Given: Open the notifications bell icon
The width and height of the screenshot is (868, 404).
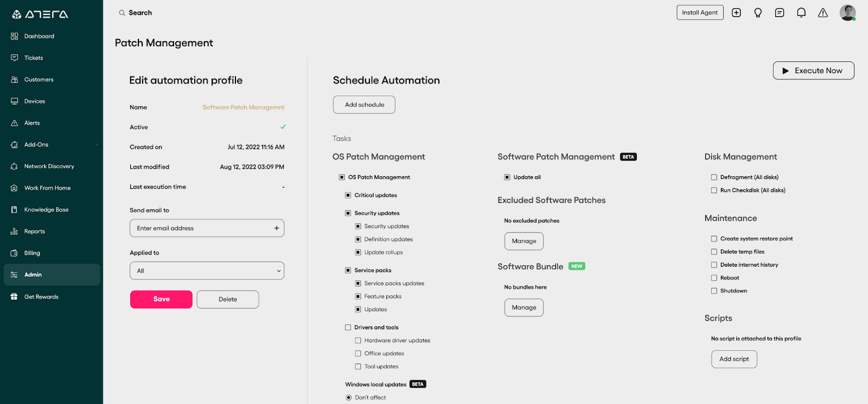Looking at the screenshot, I should [x=801, y=12].
